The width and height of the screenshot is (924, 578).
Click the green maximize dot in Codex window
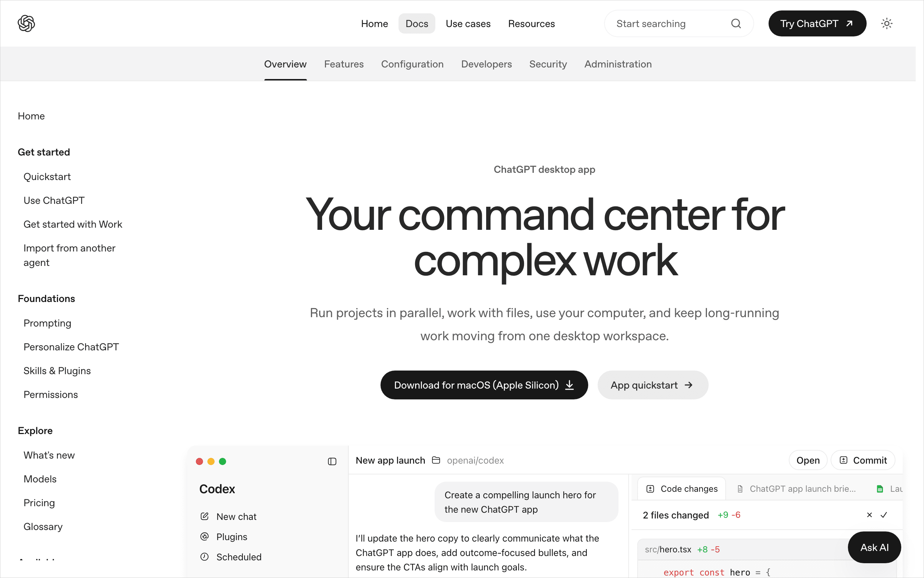click(x=223, y=461)
